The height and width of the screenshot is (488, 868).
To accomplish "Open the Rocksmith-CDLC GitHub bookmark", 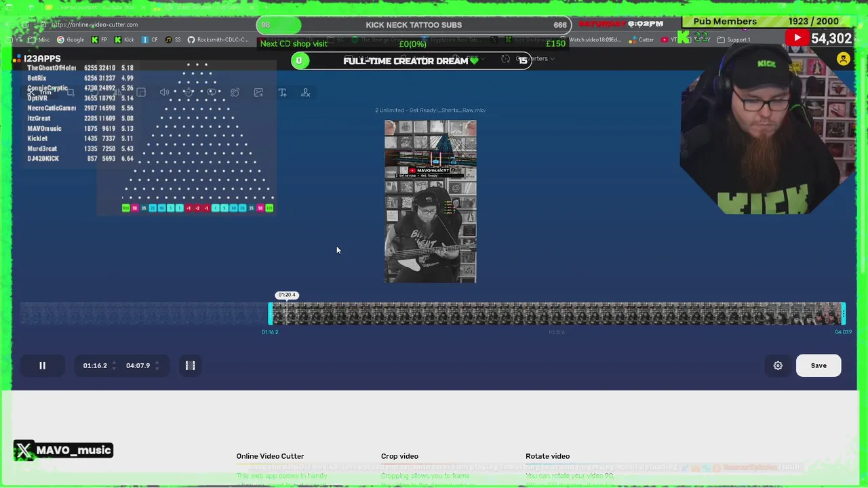I will (218, 39).
